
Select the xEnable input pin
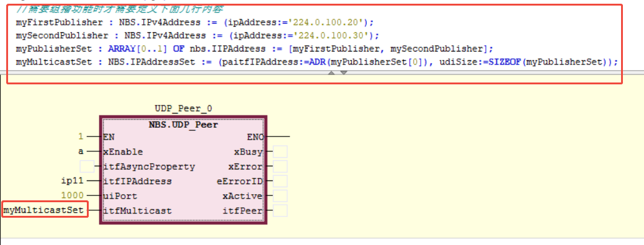(123, 152)
